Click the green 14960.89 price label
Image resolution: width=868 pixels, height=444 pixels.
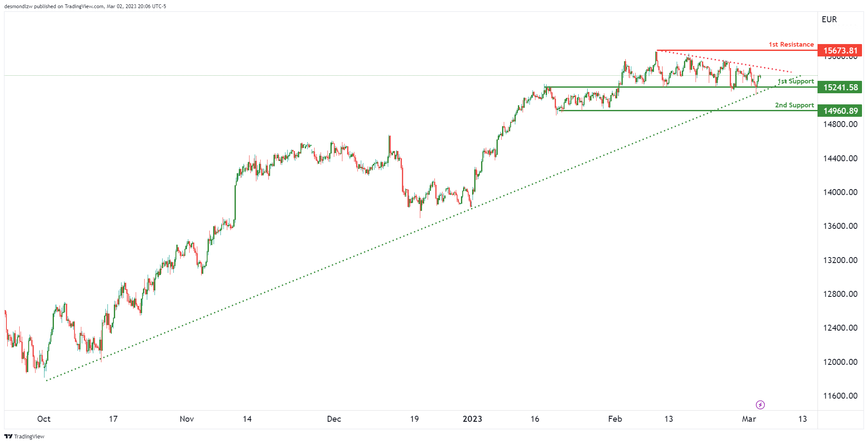[840, 111]
